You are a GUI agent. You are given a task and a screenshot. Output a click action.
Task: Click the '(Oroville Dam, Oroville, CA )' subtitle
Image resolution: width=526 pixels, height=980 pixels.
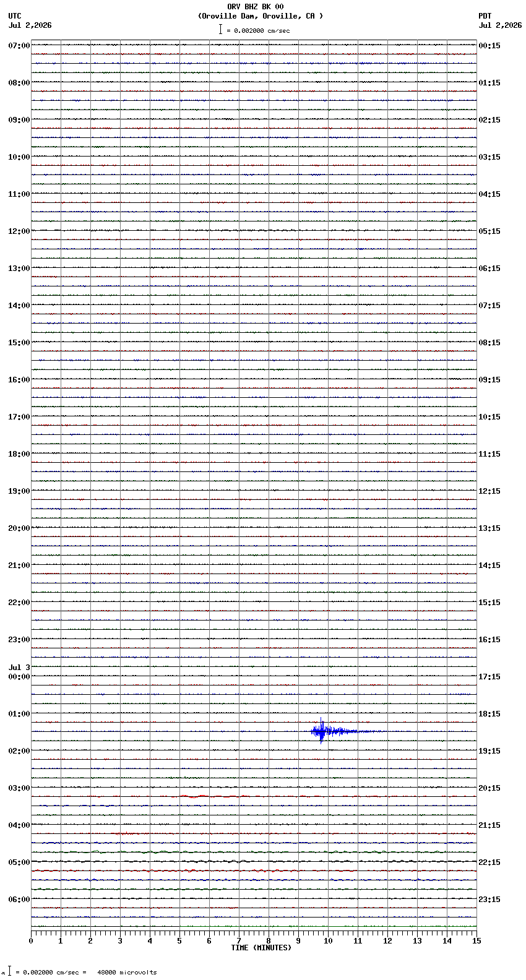pyautogui.click(x=261, y=16)
